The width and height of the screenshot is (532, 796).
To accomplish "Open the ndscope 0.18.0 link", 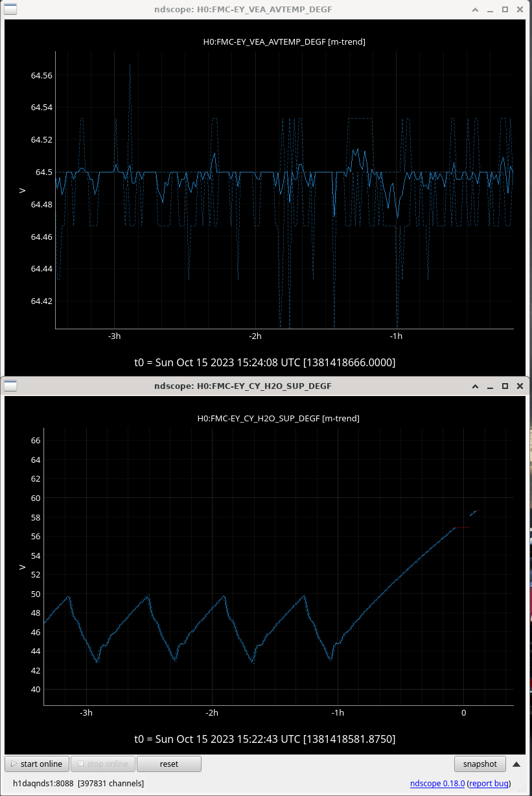I will click(437, 784).
